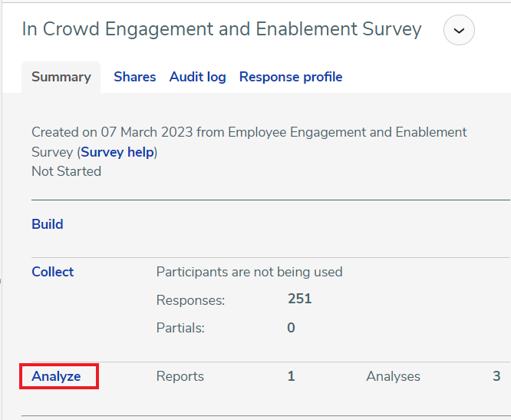Image resolution: width=511 pixels, height=420 pixels.
Task: Click the Reports count of 1
Action: [x=292, y=376]
